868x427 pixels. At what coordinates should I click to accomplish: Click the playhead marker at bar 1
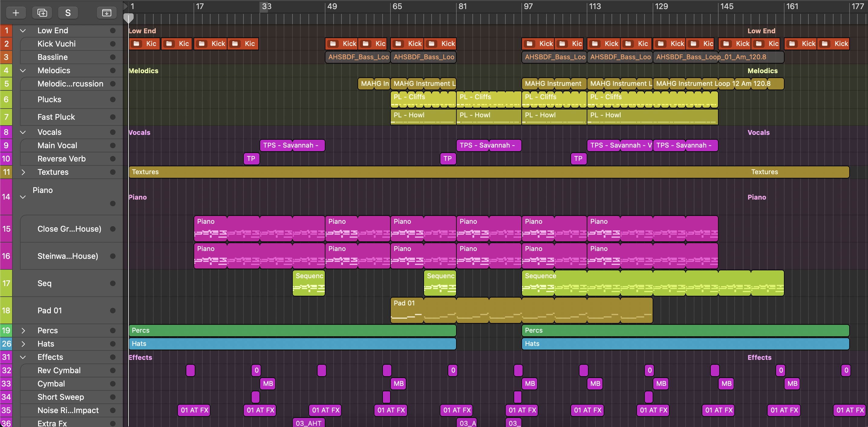click(x=128, y=18)
